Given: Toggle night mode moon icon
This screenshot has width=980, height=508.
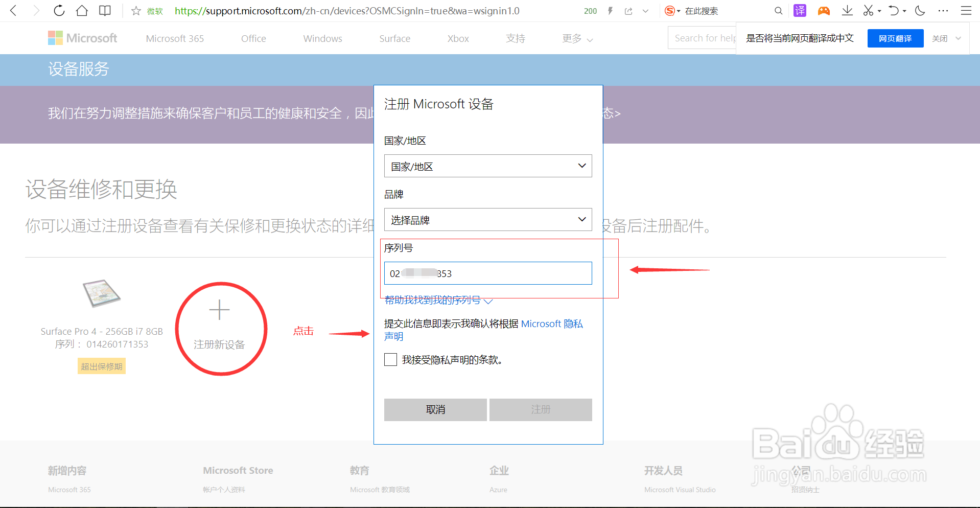Looking at the screenshot, I should tap(920, 11).
